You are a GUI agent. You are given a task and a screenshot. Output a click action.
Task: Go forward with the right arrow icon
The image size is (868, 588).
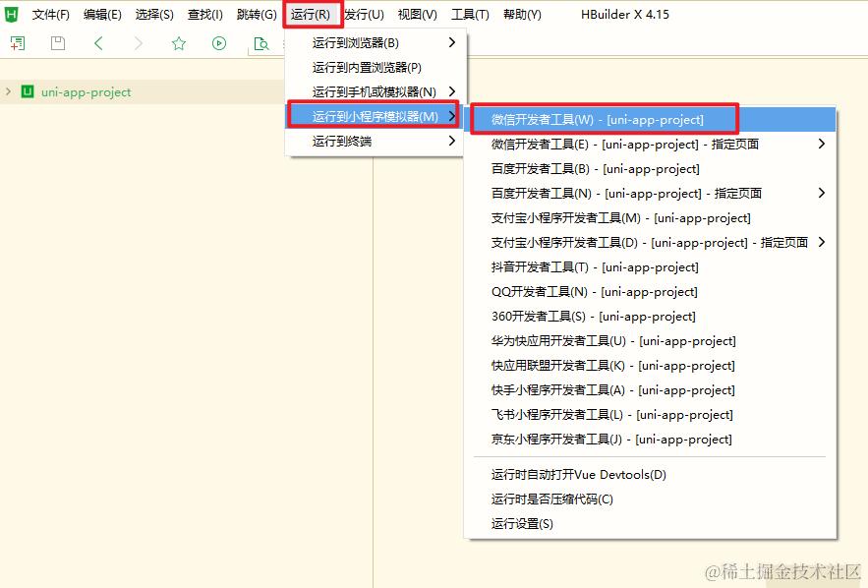point(139,43)
